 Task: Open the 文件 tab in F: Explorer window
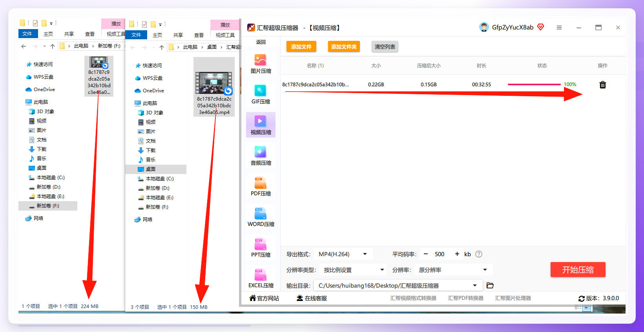(x=27, y=34)
